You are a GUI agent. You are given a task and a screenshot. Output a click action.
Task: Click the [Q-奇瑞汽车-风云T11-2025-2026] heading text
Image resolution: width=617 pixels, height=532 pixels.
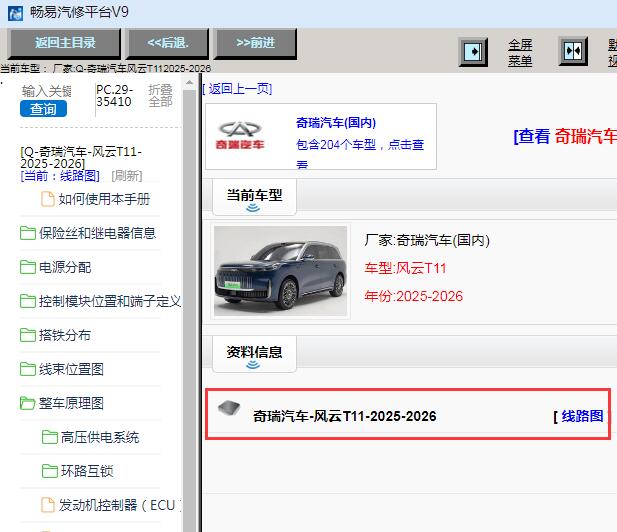81,157
